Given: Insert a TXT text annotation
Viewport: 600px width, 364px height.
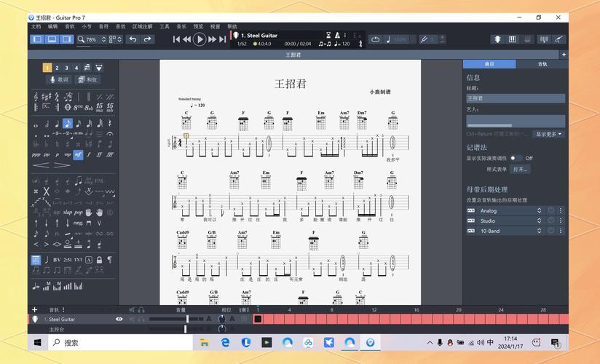Looking at the screenshot, I should (78, 259).
